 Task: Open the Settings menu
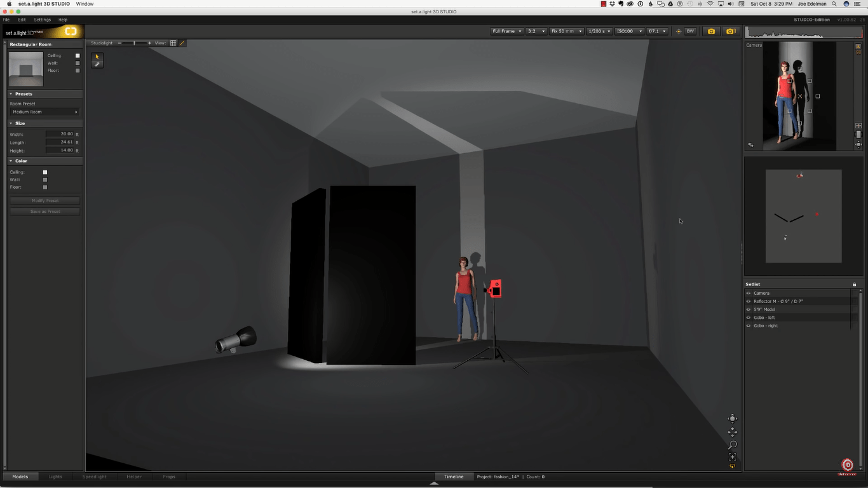[x=43, y=20]
